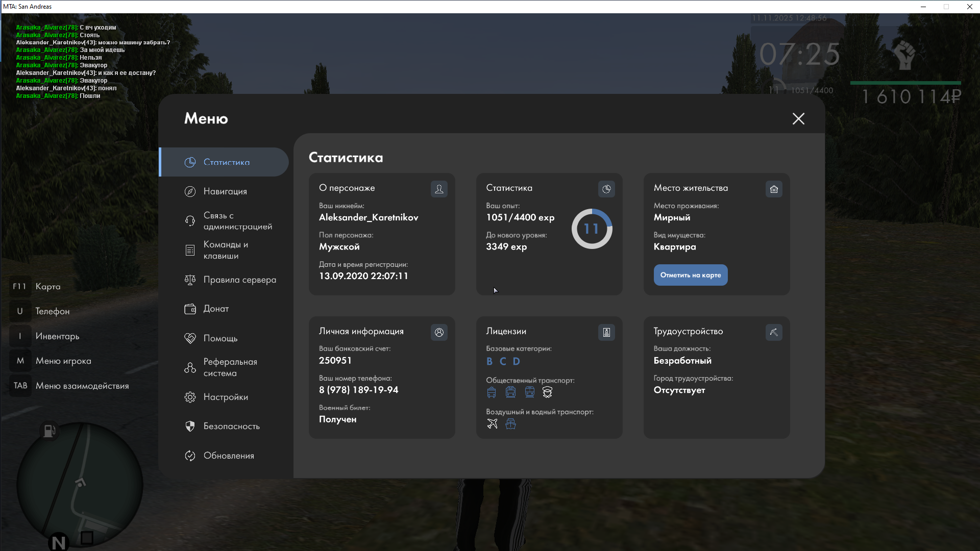Open the Донат section
Viewport: 980px width, 551px height.
[x=216, y=309]
